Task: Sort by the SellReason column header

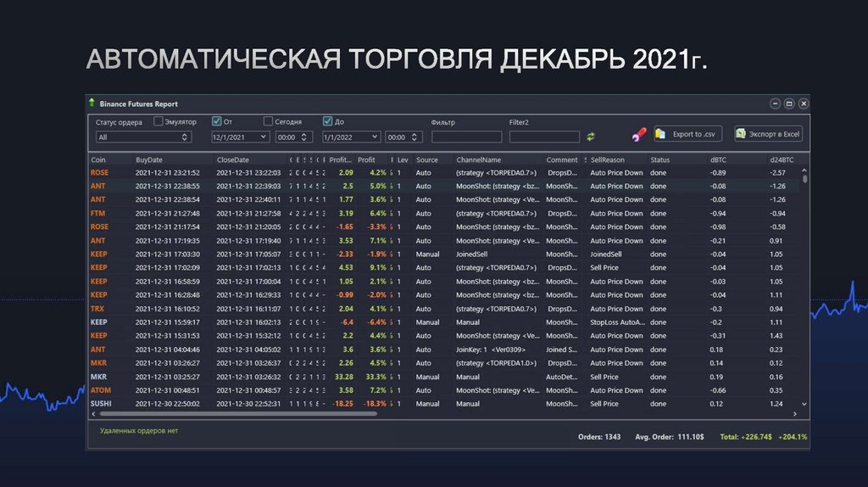Action: (607, 160)
